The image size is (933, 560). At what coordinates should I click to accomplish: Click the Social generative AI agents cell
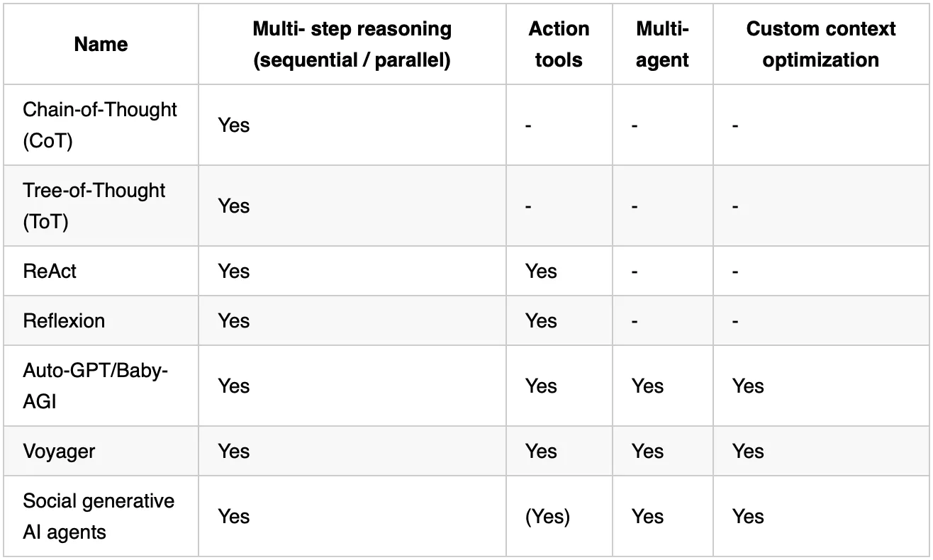pos(99,516)
